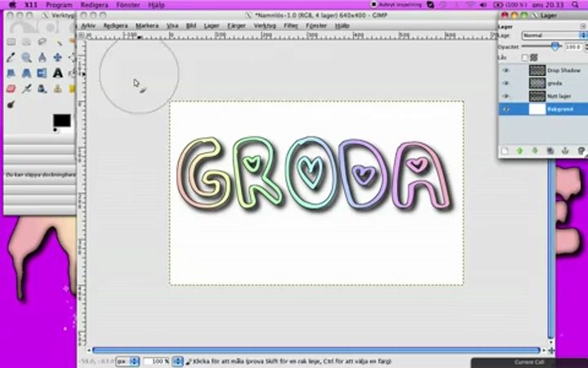Select the Bakgrund layer name
Viewport: 588px width, 368px height.
click(x=560, y=110)
